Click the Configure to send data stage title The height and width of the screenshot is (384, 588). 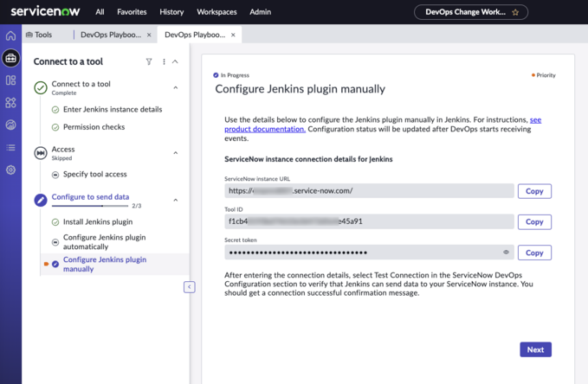tap(90, 196)
